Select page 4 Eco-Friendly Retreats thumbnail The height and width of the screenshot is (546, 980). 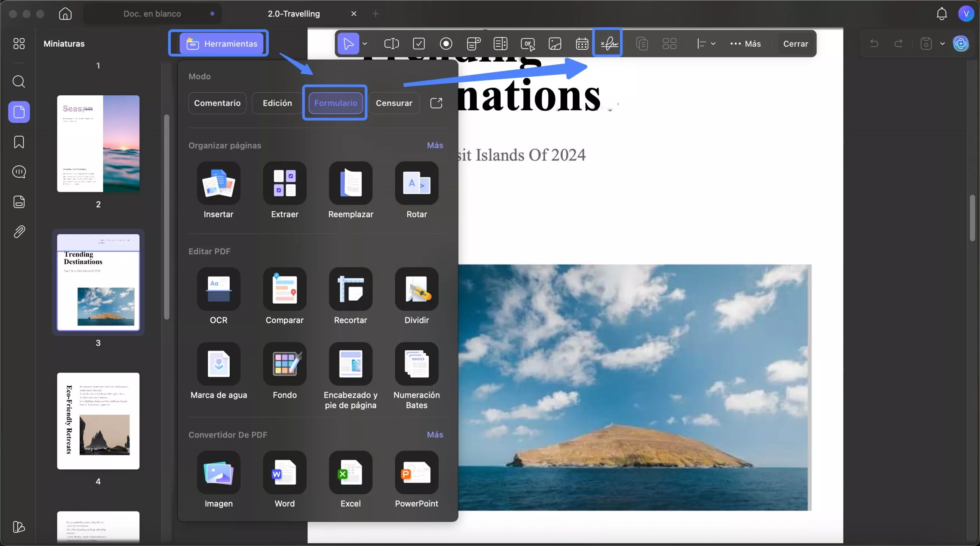coord(98,421)
